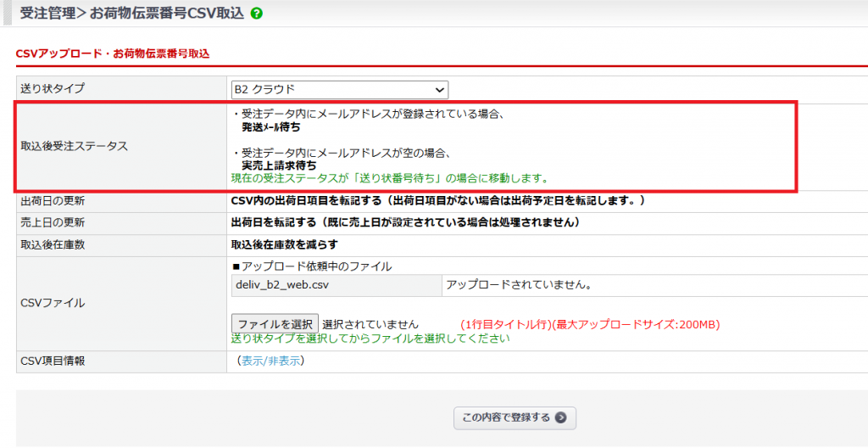Click the arrow icon inside この内容で登録する
This screenshot has height=448, width=868.
[x=560, y=418]
